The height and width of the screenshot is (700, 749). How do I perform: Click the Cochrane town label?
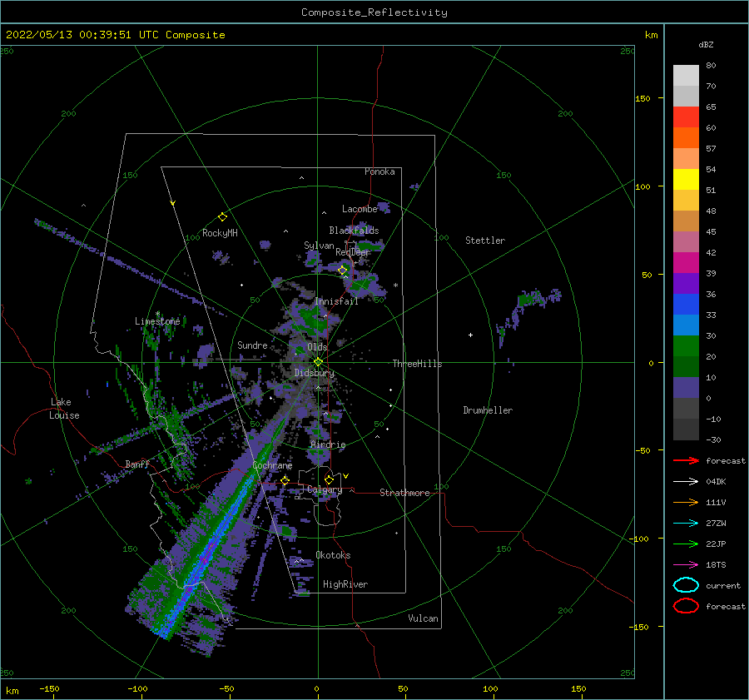pyautogui.click(x=272, y=465)
